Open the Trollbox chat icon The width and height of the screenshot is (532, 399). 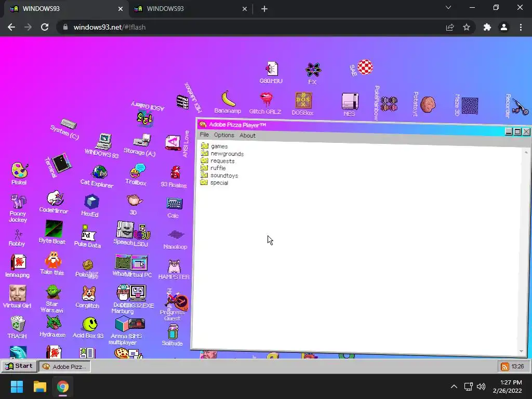click(x=137, y=170)
